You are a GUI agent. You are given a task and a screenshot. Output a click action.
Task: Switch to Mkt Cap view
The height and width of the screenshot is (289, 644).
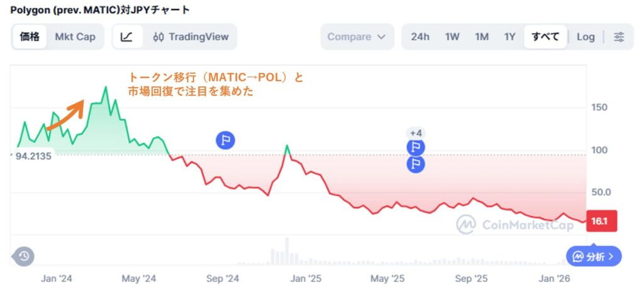pyautogui.click(x=75, y=37)
